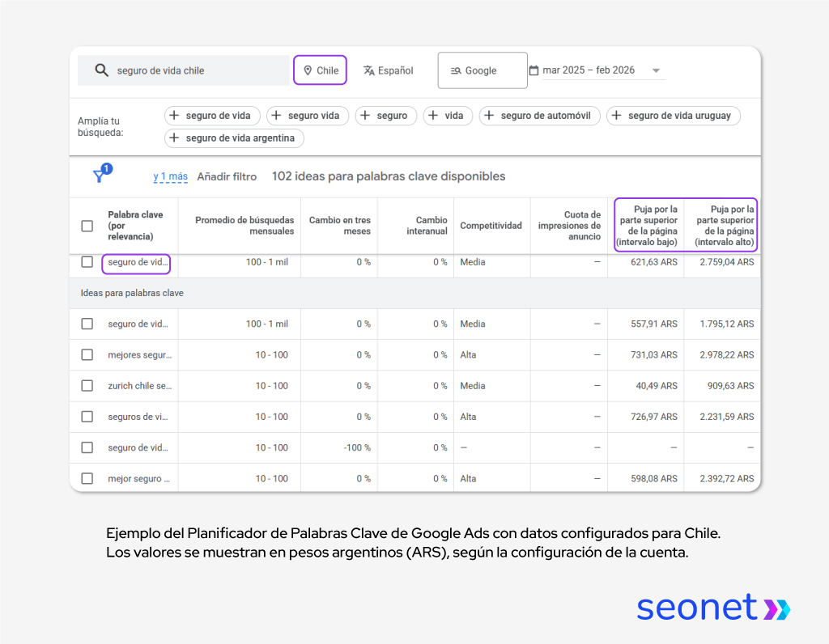Click plus icon on 'seguro de vida' chip
Image resolution: width=829 pixels, height=644 pixels.
click(175, 115)
